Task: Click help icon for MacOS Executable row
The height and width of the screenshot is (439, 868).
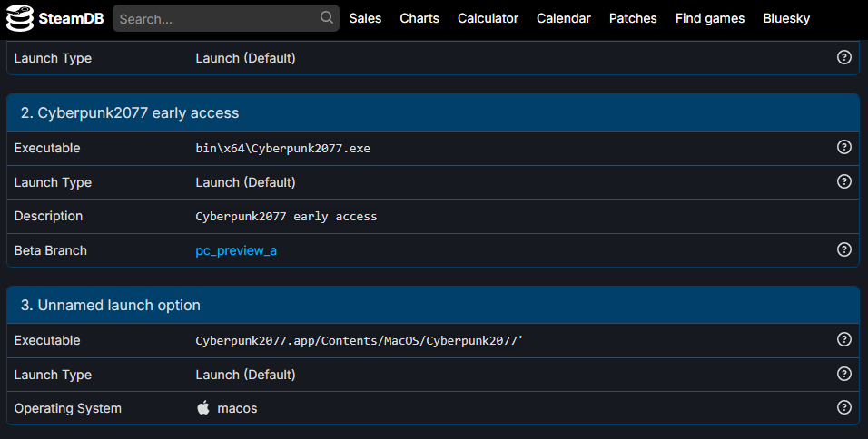Action: [843, 340]
